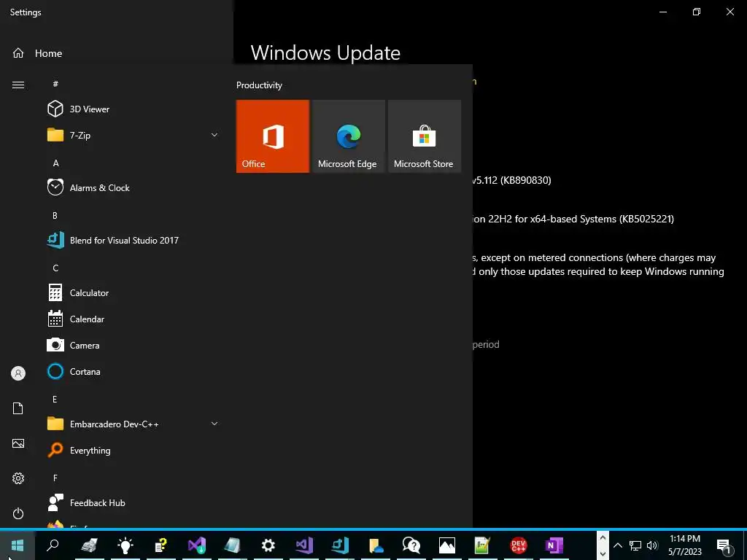This screenshot has width=747, height=560.
Task: Click the letter B section header
Action: 55,215
